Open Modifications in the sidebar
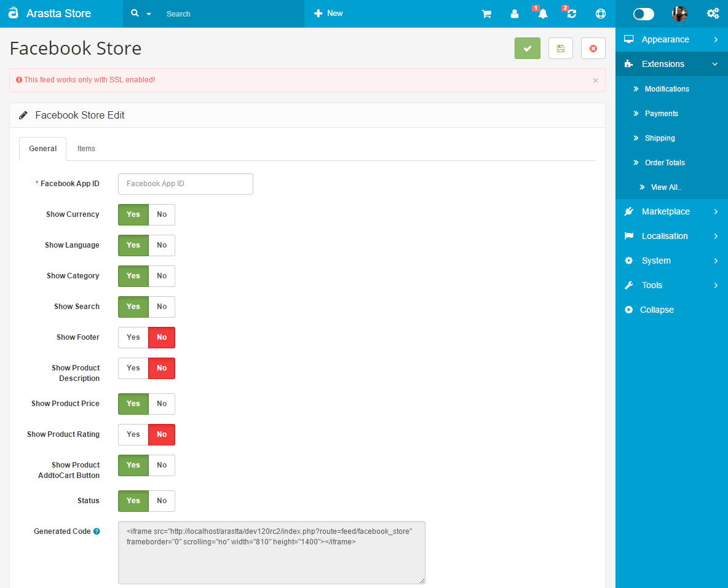Screen dimensions: 728x588 667,88
